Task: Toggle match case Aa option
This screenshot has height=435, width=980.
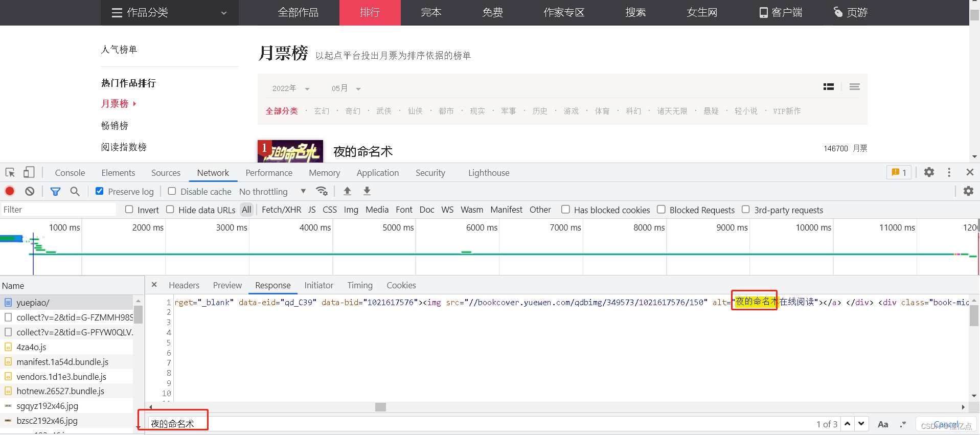Action: point(883,424)
